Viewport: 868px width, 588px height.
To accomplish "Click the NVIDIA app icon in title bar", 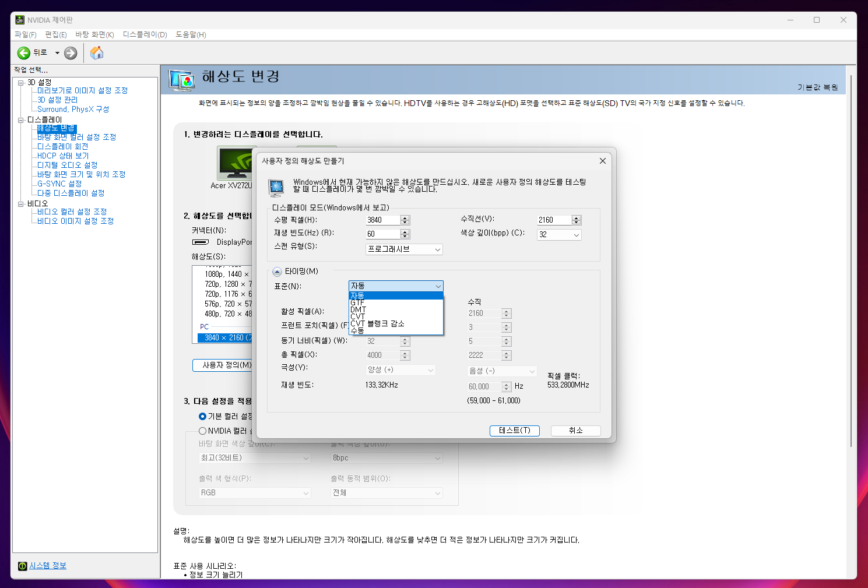I will [x=20, y=20].
